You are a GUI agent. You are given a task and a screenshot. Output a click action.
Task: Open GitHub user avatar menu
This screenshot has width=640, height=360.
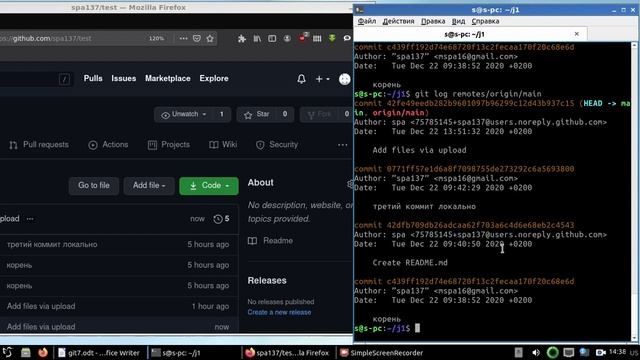pos(344,79)
